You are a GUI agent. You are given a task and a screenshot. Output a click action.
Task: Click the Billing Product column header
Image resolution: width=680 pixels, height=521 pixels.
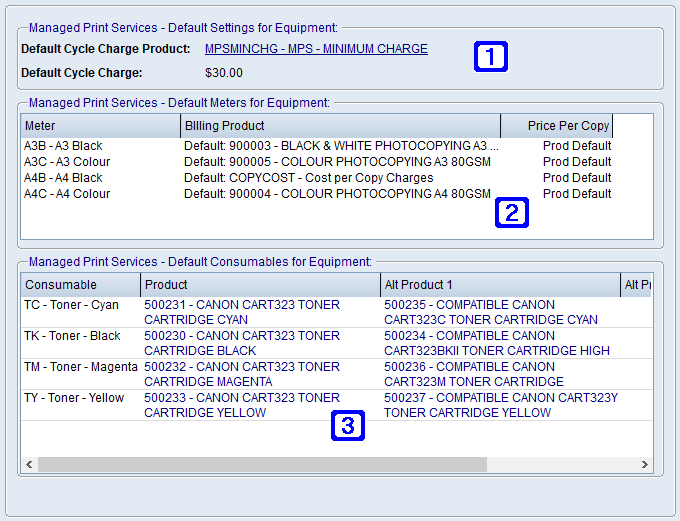[340, 126]
